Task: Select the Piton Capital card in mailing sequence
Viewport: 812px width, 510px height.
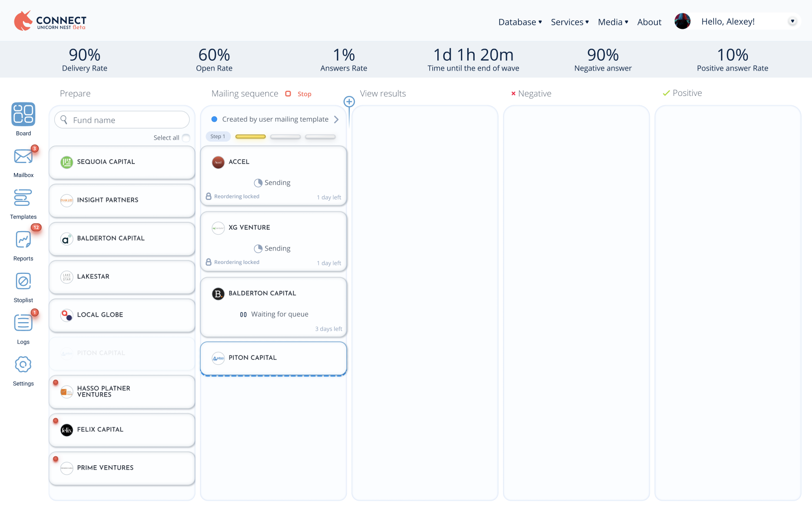Action: pyautogui.click(x=274, y=358)
